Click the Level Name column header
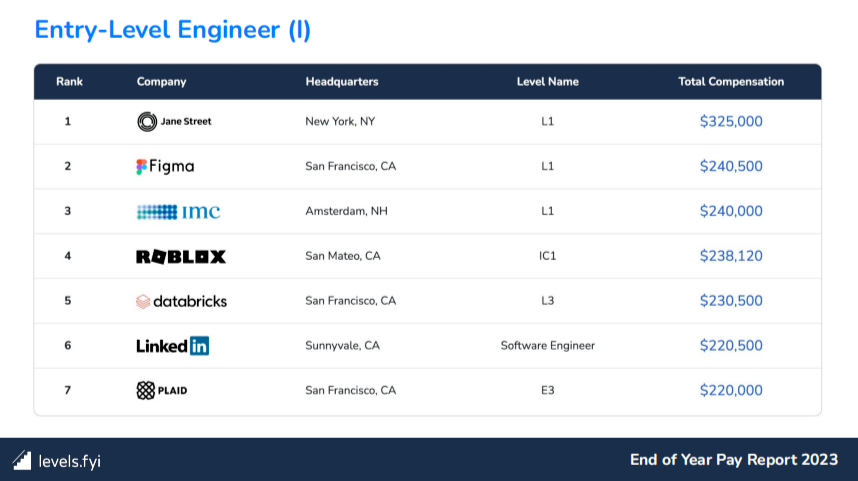Screen dimensions: 858x481 coord(547,82)
